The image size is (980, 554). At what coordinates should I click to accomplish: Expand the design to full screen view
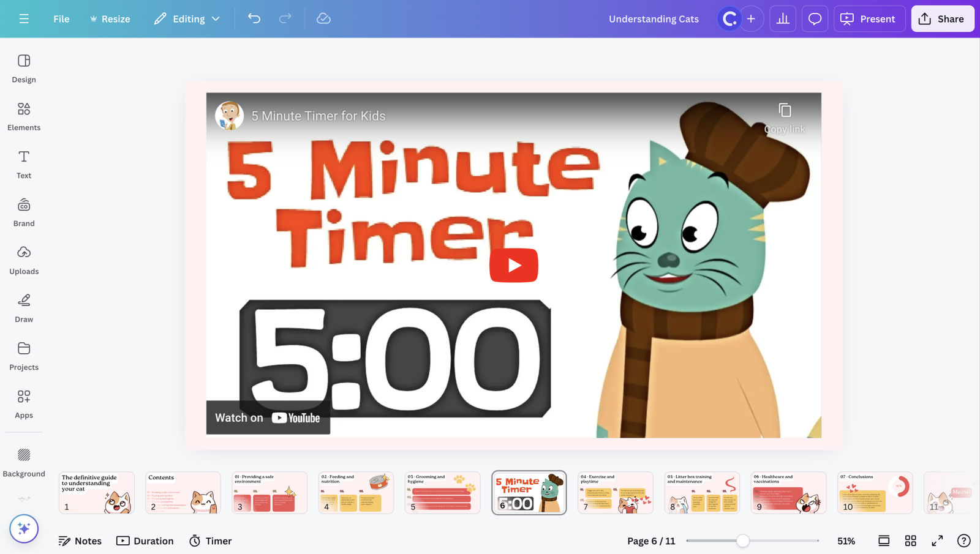tap(937, 541)
